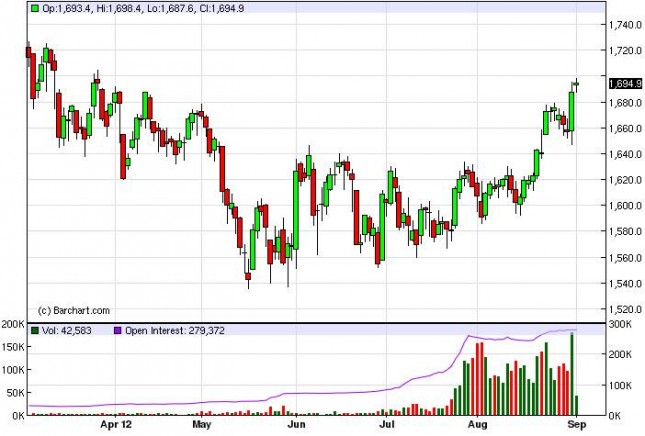
Task: Click the 'Lo:1,687.6' value in header
Action: tap(171, 8)
